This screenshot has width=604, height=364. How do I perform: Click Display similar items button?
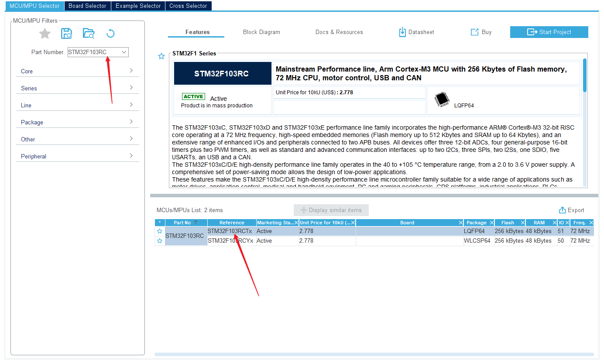[x=331, y=210]
